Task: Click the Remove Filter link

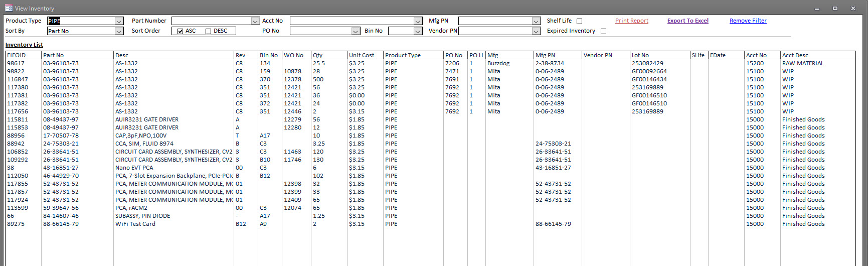Action: pos(748,21)
